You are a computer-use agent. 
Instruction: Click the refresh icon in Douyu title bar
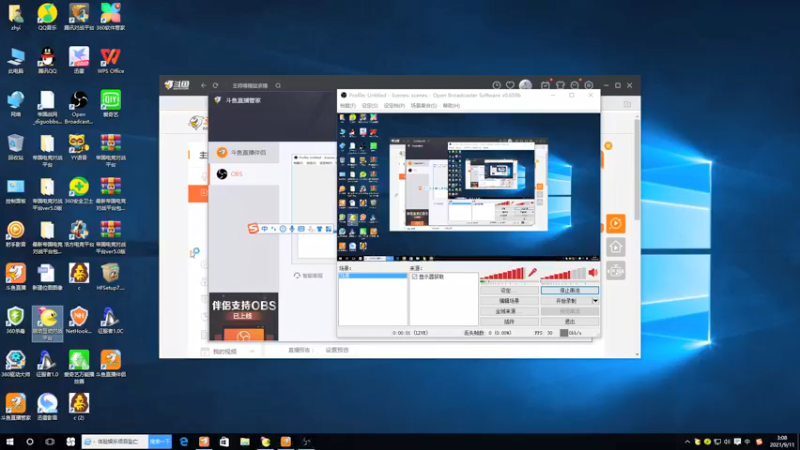coord(215,86)
